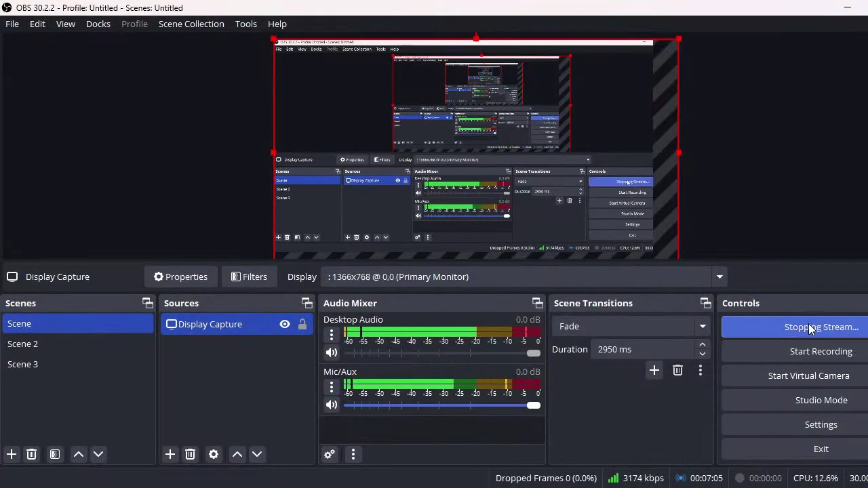
Task: Open the Edit menu
Action: coord(37,24)
